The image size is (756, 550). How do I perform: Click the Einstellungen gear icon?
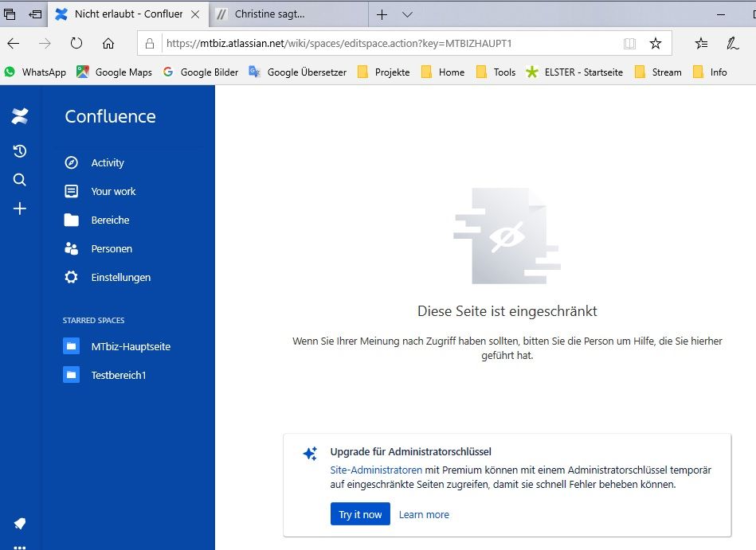[72, 278]
